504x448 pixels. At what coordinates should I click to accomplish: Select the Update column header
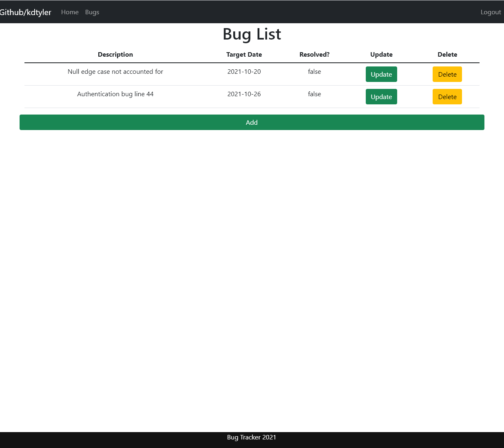click(381, 55)
